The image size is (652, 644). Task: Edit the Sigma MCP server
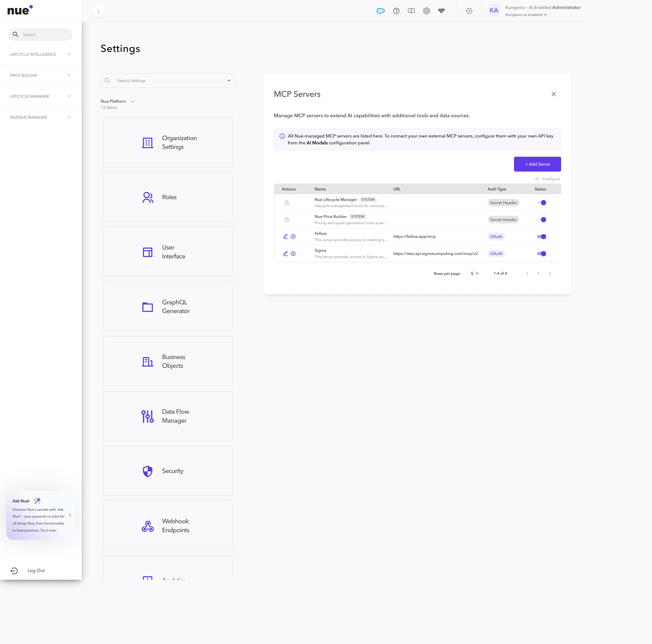pyautogui.click(x=285, y=254)
